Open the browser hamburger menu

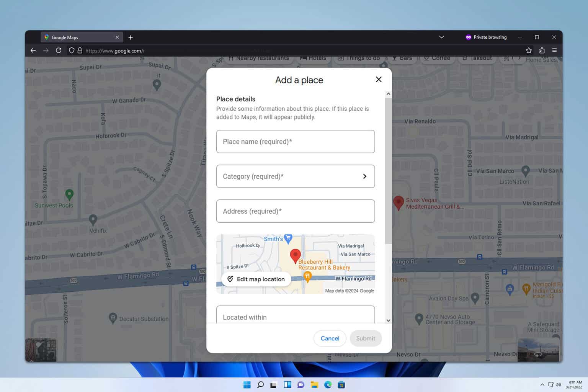click(554, 51)
